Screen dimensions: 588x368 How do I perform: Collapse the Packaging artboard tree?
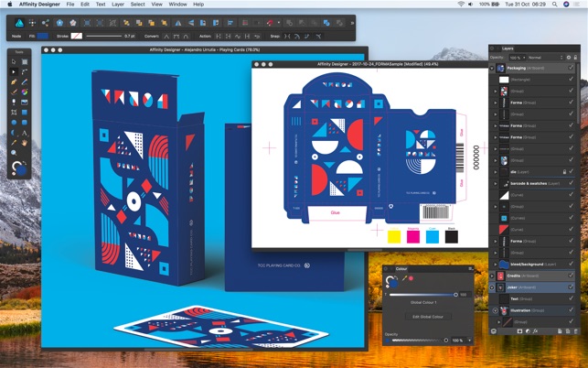pyautogui.click(x=492, y=68)
